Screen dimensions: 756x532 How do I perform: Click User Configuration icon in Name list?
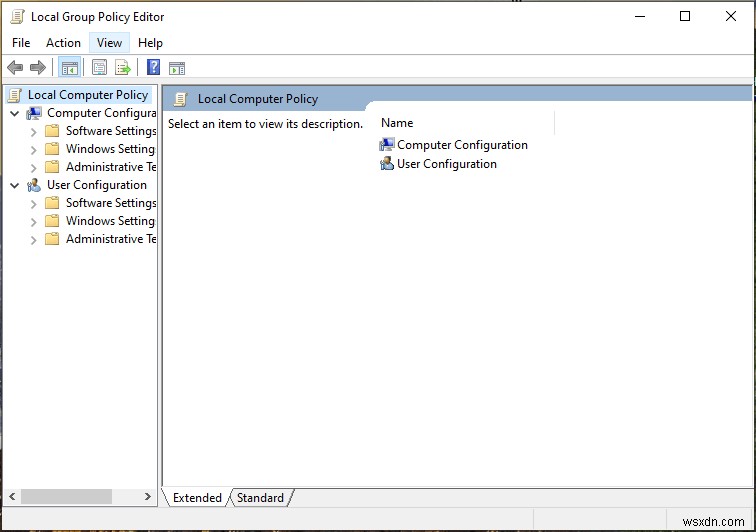387,164
